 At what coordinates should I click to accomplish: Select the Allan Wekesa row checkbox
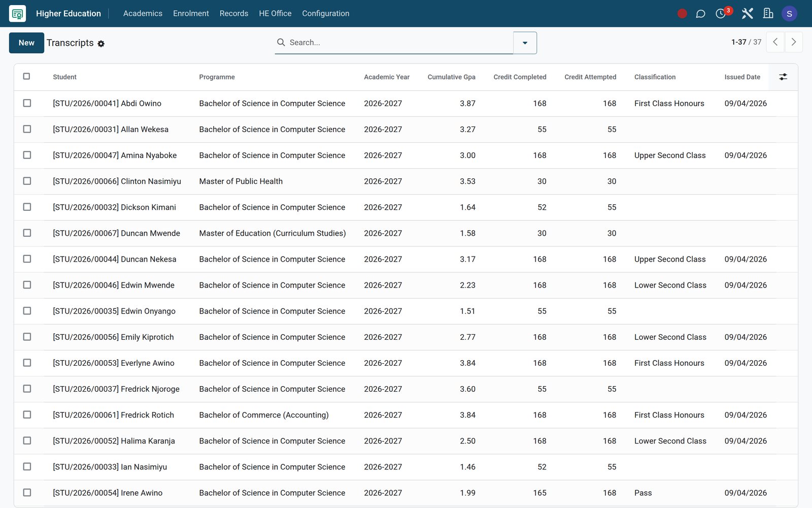tap(27, 129)
